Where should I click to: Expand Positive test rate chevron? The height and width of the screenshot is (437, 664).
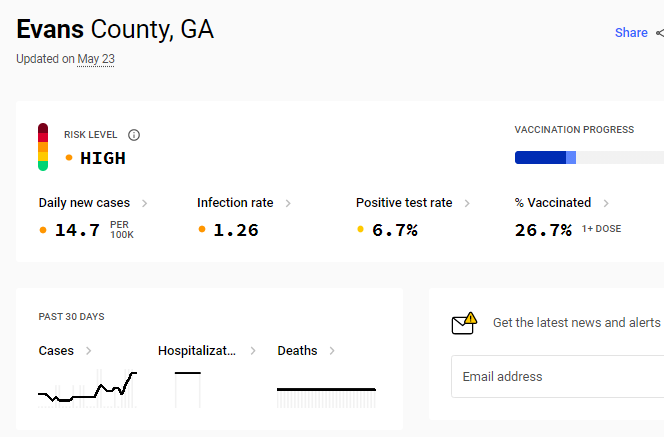[x=467, y=203]
